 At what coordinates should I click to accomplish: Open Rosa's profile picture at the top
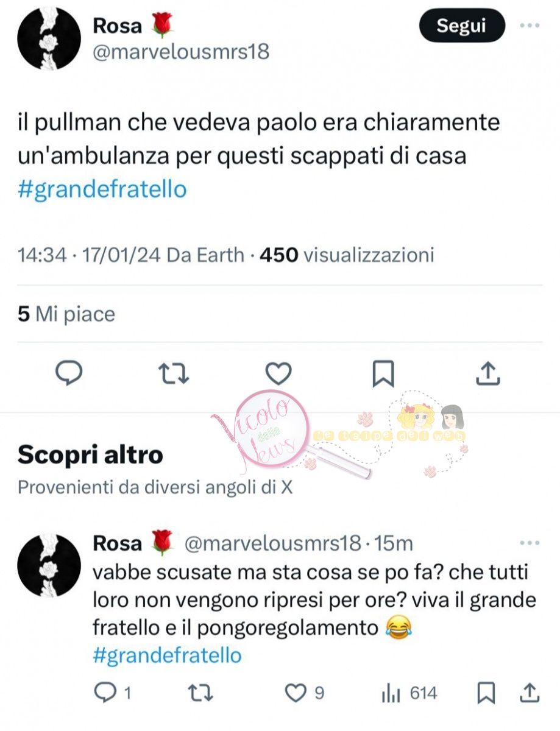[49, 38]
